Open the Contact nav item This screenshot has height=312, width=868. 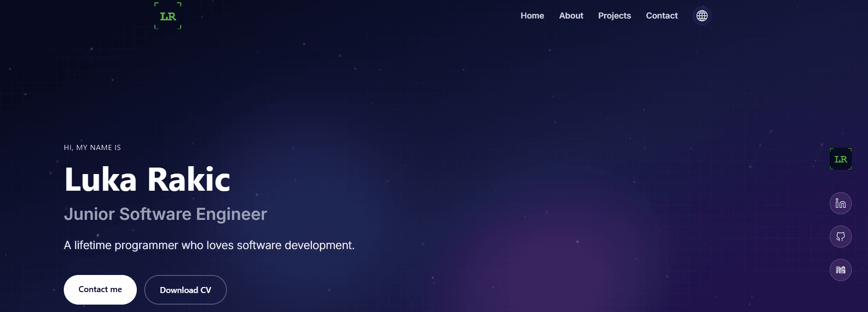point(661,16)
